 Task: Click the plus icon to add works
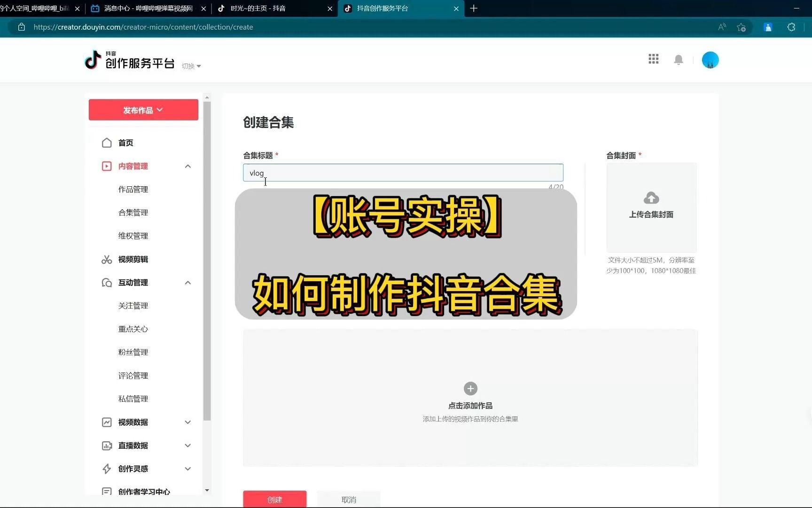click(x=470, y=389)
